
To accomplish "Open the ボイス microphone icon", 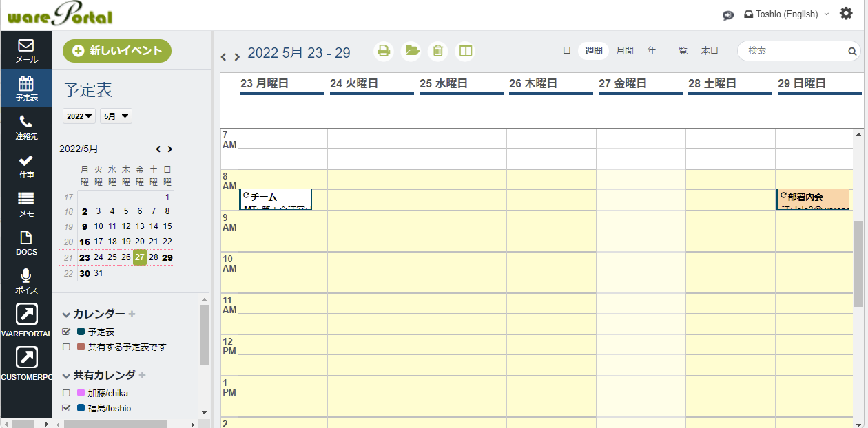I will [x=25, y=277].
